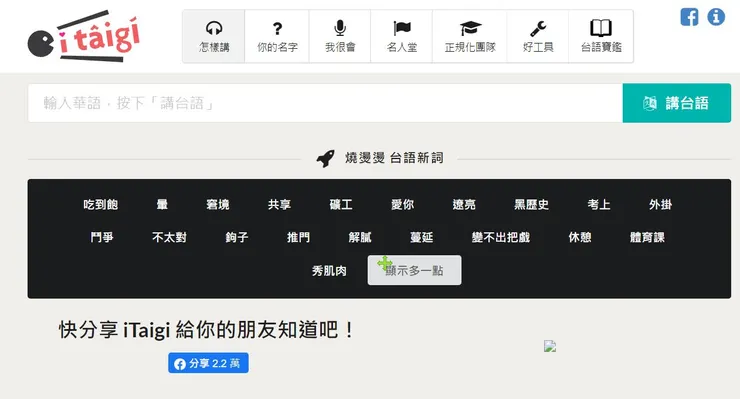Select the word 鬥爭

(102, 237)
